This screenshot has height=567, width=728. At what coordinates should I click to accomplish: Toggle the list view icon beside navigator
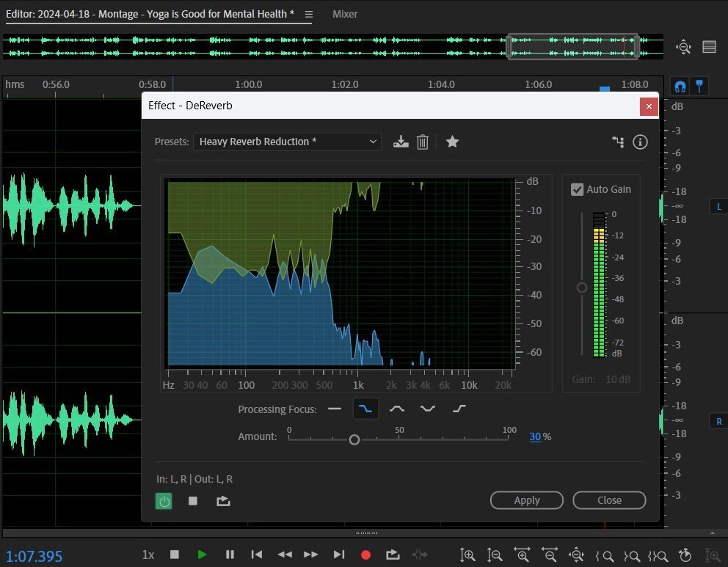(709, 47)
